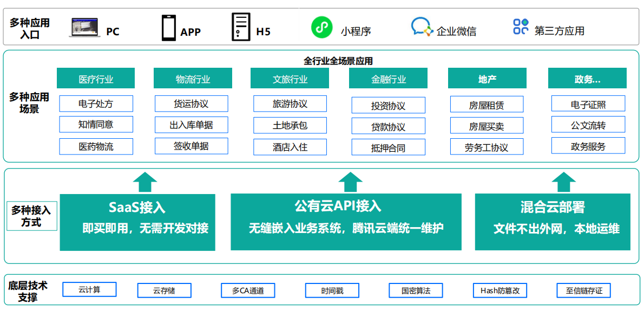The image size is (644, 310).
Task: Click the 小程序 label
Action: 356,31
